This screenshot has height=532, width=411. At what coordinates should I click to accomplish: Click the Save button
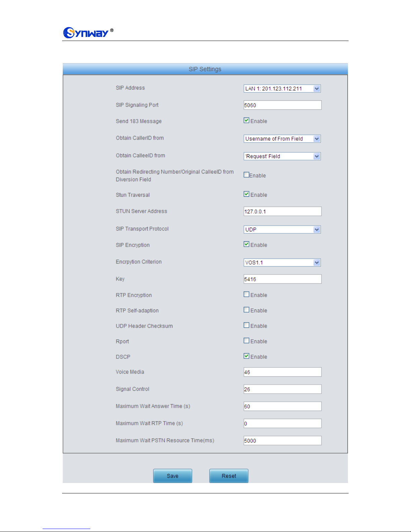tap(172, 476)
